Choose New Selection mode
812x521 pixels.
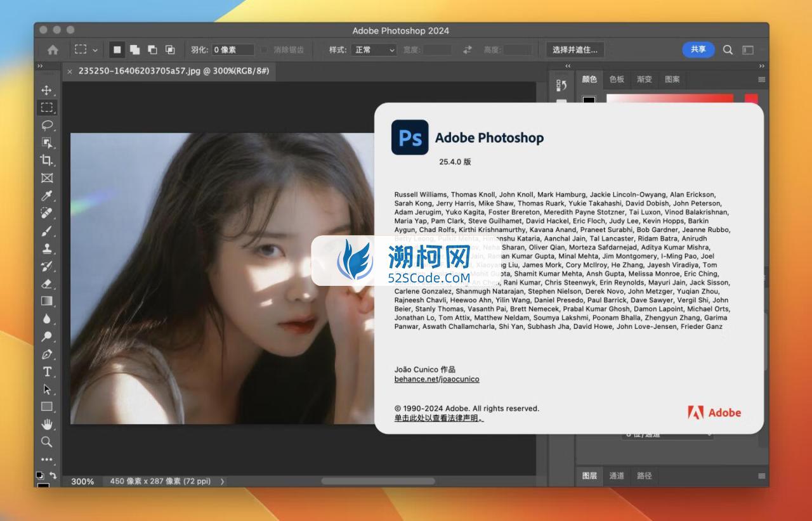[x=117, y=49]
